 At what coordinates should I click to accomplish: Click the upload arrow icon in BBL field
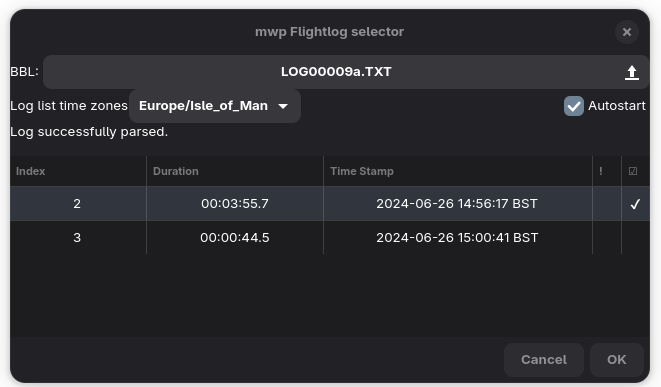pos(631,72)
